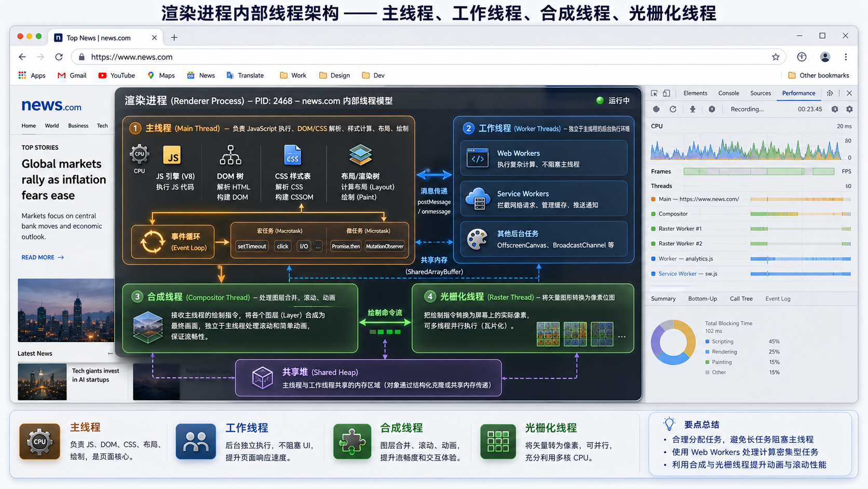Open the Business section on news.com

tap(78, 126)
